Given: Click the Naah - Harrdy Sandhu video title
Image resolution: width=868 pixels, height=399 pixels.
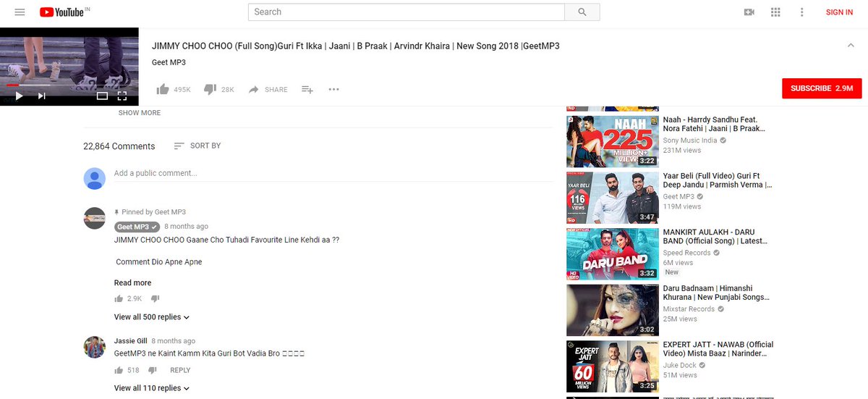Looking at the screenshot, I should pos(714,124).
